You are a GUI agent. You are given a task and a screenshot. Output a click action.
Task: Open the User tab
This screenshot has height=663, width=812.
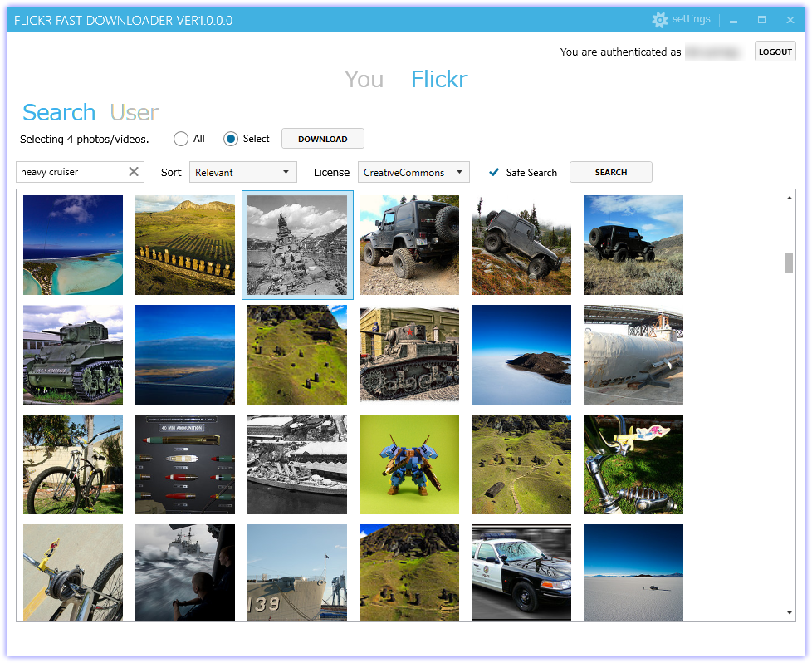135,112
